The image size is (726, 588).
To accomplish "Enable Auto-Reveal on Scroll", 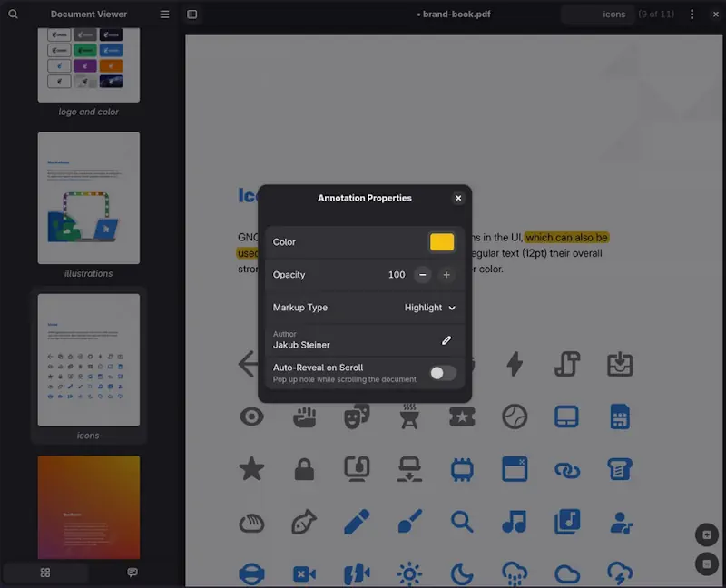I will 444,372.
